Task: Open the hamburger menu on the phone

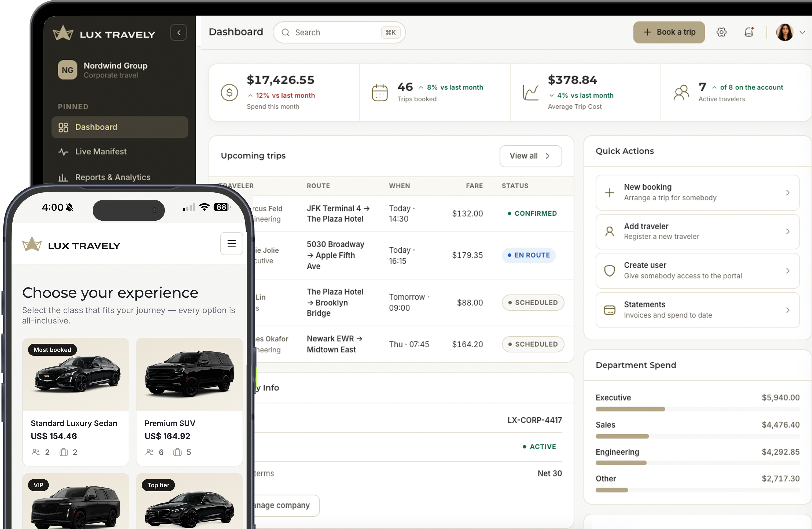Action: click(231, 244)
